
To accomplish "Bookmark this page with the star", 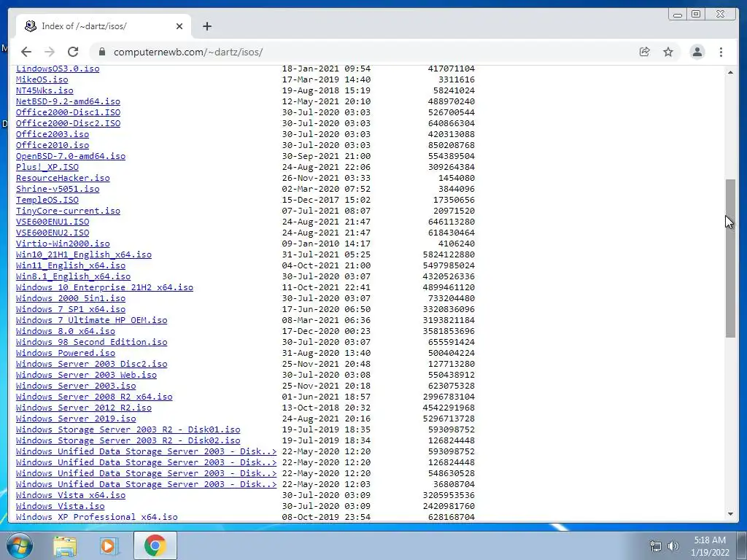I will click(x=668, y=52).
